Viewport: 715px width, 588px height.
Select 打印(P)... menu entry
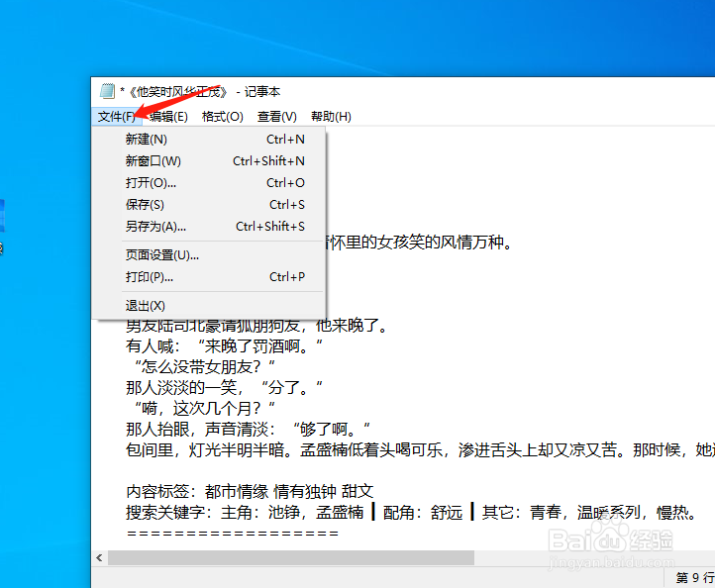[209, 277]
